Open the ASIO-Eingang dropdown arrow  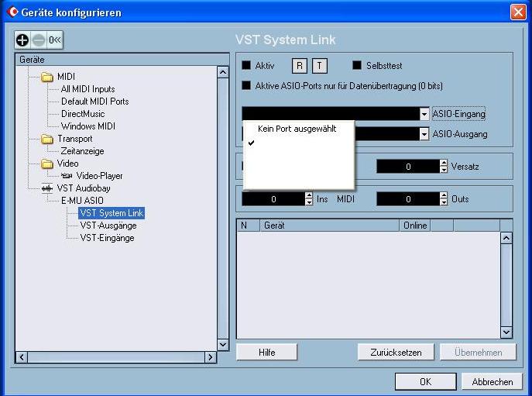coord(424,114)
